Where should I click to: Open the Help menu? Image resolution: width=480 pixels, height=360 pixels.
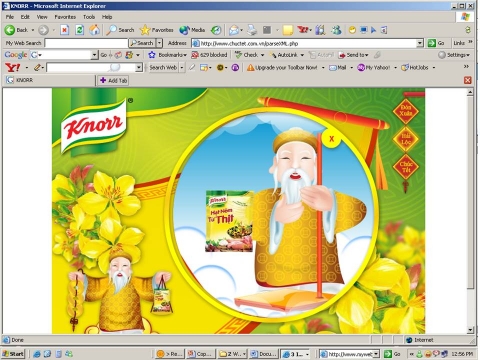pos(107,17)
